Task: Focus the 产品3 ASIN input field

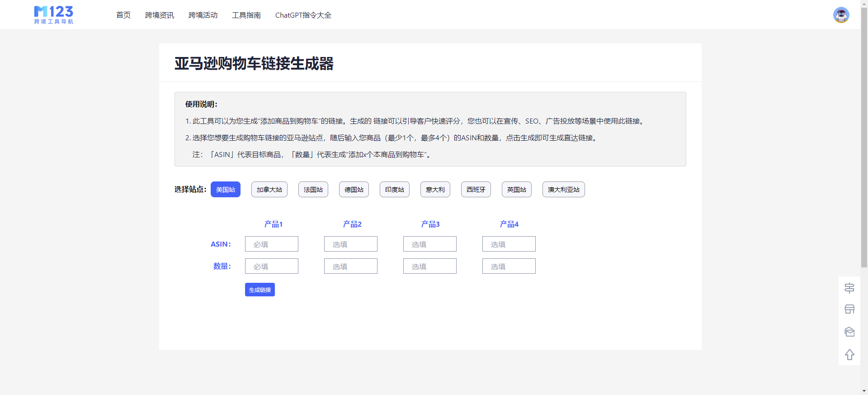Action: (430, 244)
